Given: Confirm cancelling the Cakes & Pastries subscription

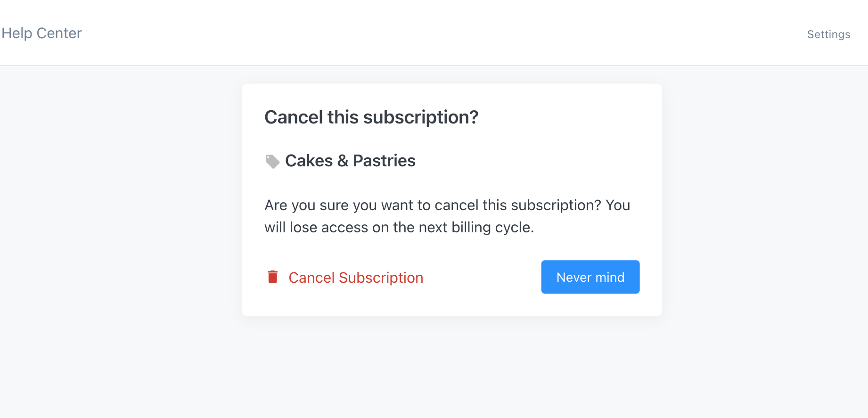Looking at the screenshot, I should point(356,278).
